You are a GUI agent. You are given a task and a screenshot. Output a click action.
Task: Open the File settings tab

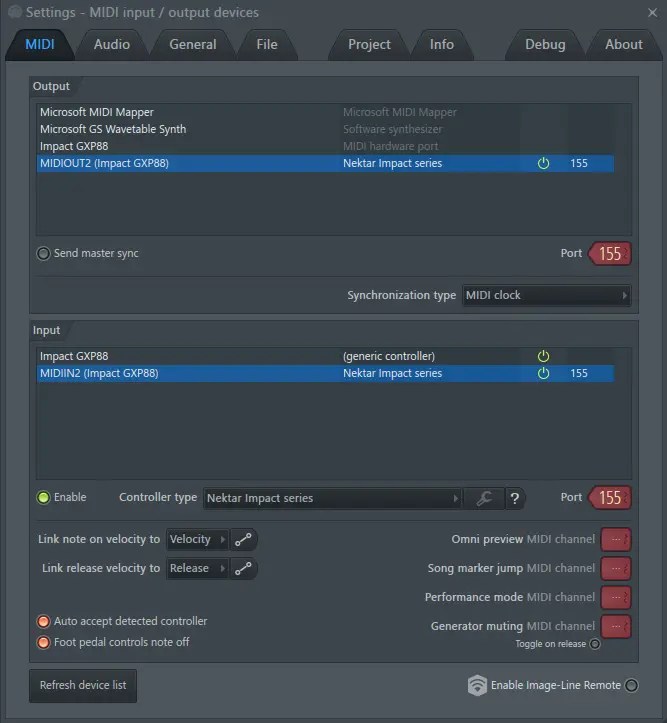267,44
